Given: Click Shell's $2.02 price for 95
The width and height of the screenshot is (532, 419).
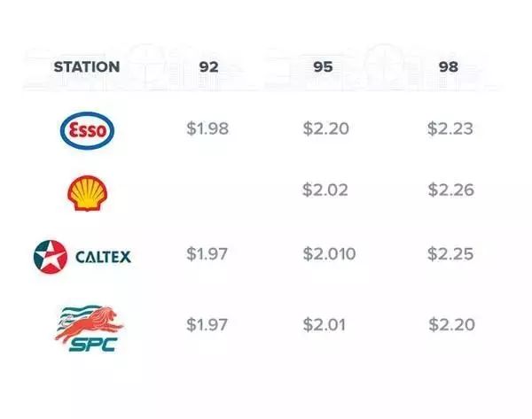Looking at the screenshot, I should pyautogui.click(x=325, y=190).
